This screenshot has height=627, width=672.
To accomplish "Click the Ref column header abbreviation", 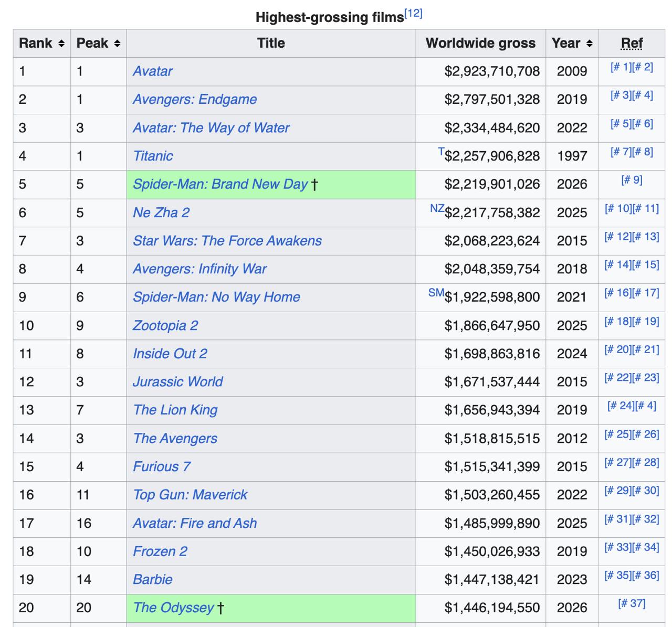I will (x=632, y=44).
